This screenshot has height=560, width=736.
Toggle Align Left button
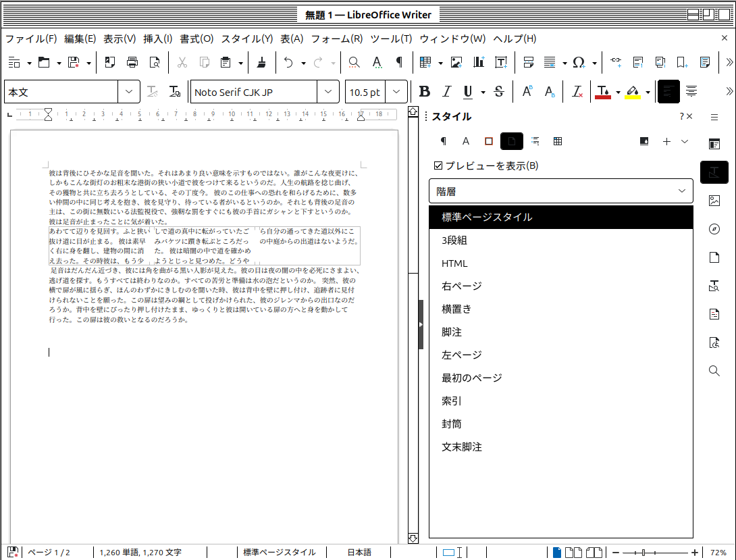click(668, 92)
